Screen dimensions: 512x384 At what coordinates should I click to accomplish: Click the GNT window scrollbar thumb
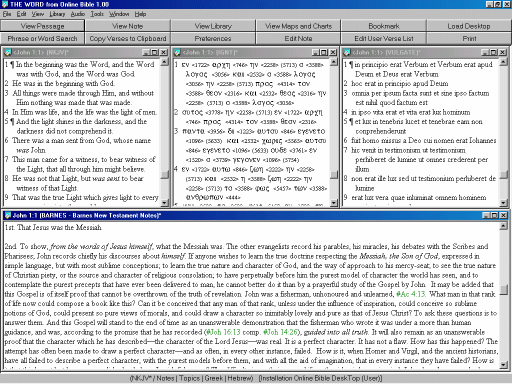pos(334,175)
